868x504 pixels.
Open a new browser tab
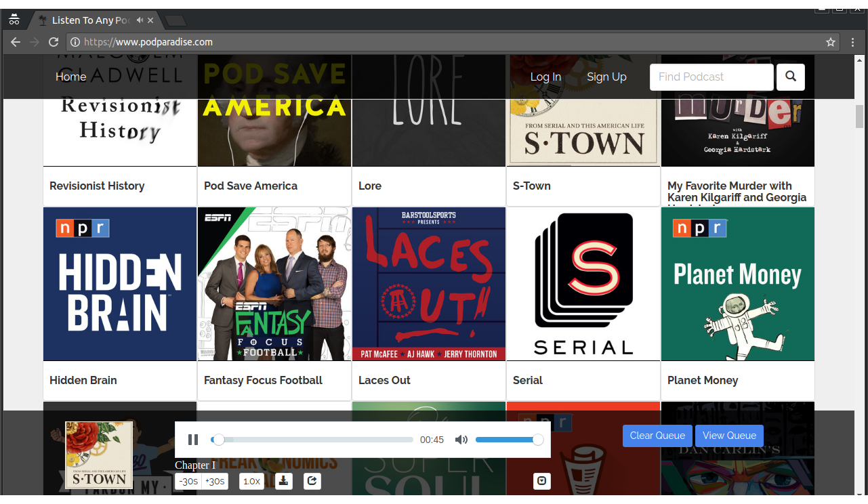pos(175,20)
